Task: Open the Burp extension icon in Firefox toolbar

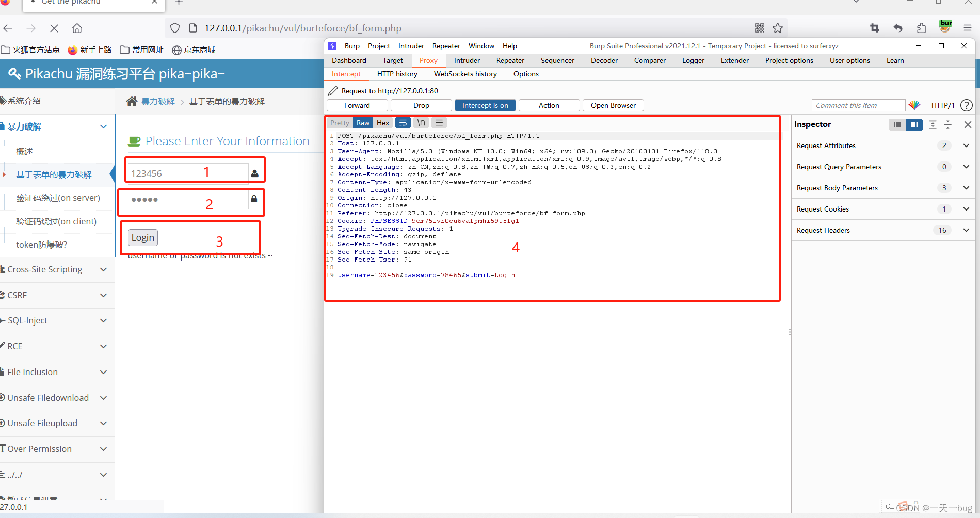Action: 945,26
